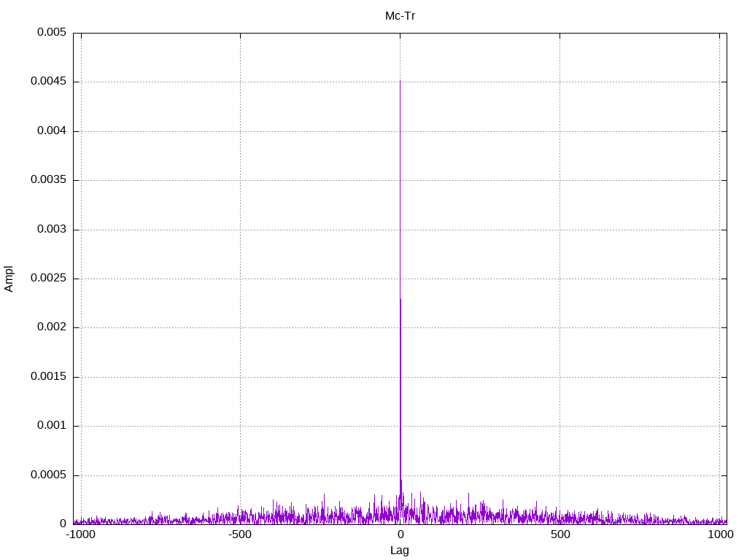Click the y-axis label 'Ampl'
This screenshot has width=747, height=560.
(9, 279)
